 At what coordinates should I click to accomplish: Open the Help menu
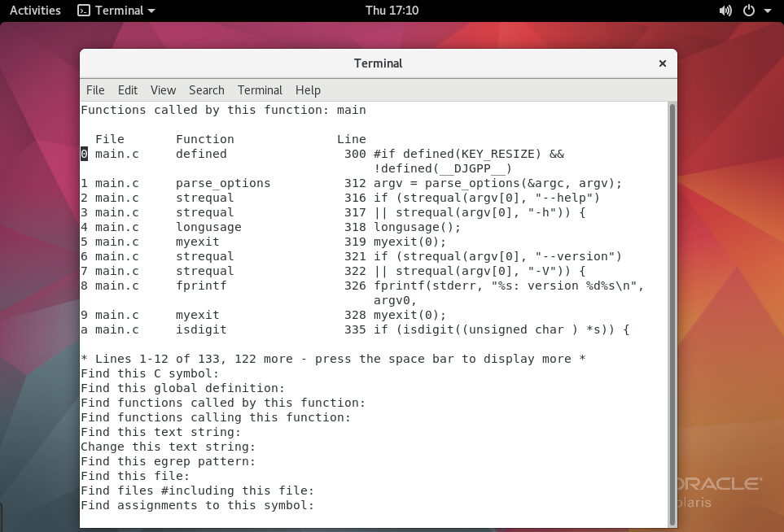(308, 90)
